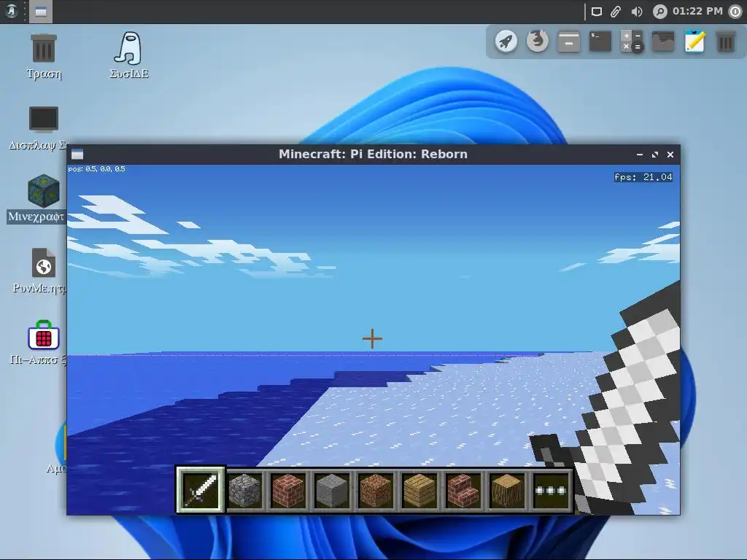This screenshot has height=560, width=747.
Task: Select the wooden planks block in hotbar
Action: tap(419, 491)
